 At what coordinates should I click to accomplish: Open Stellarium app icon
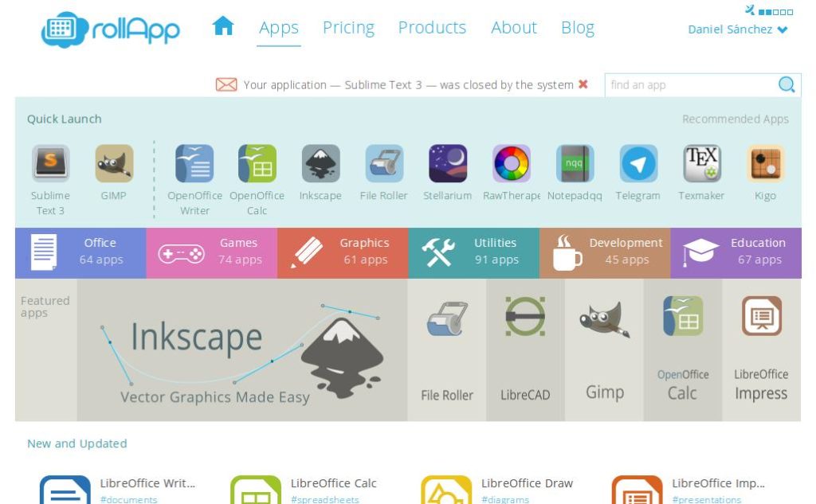click(x=448, y=163)
